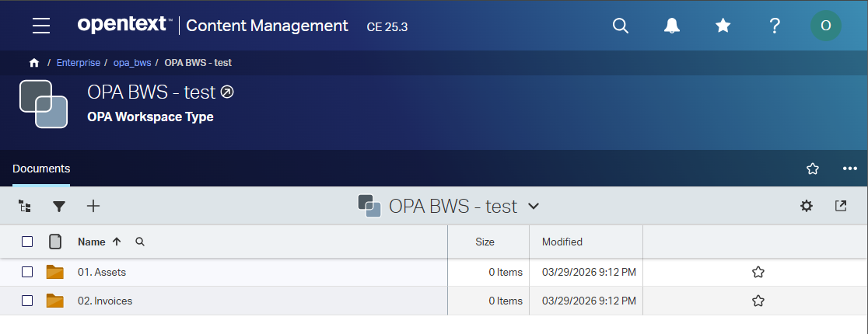
Task: Select the Documents tab
Action: point(41,169)
